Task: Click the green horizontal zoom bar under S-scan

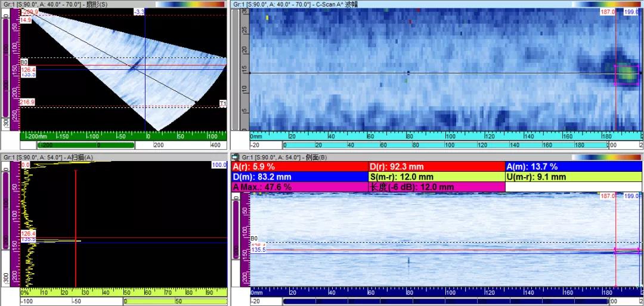Action: [x=86, y=145]
